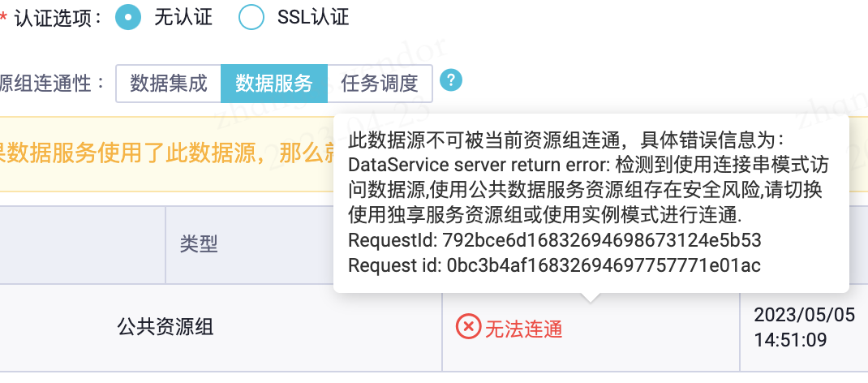Click the DataService server return error text
Image resolution: width=868 pixels, height=383 pixels.
coord(479,166)
